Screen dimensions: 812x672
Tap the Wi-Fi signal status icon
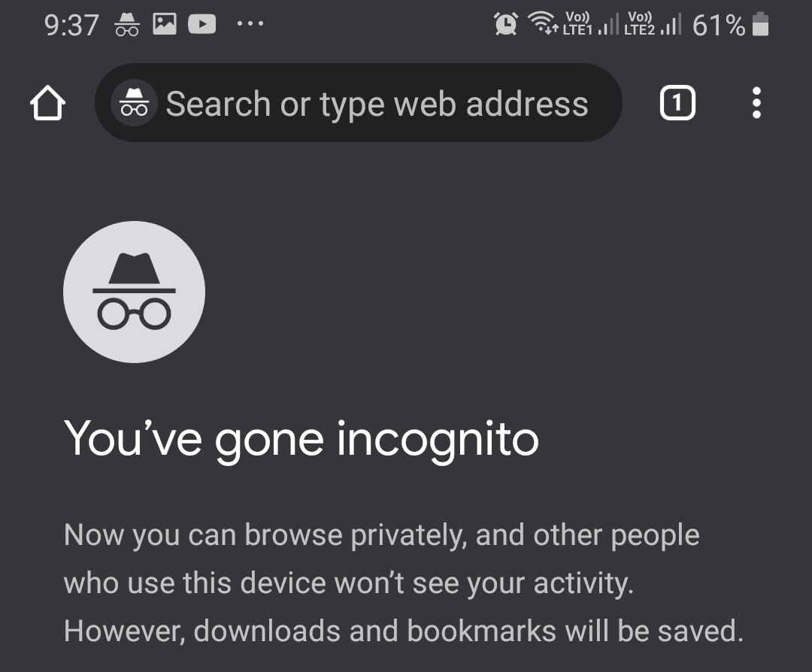(x=543, y=25)
